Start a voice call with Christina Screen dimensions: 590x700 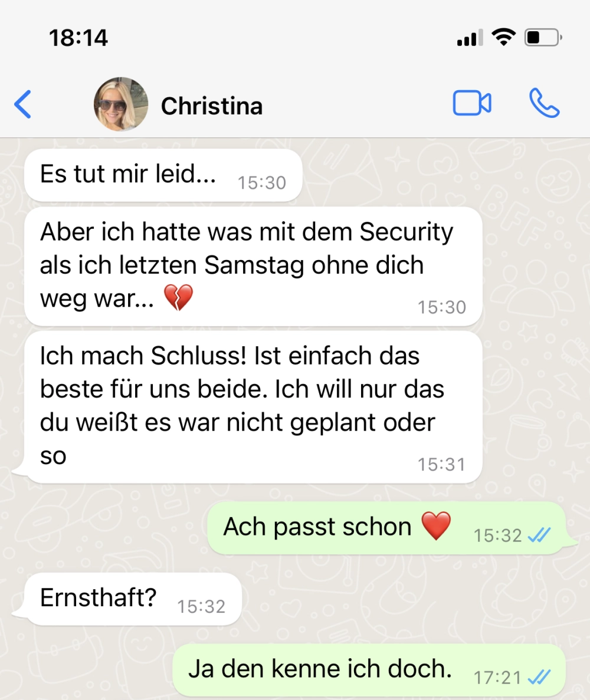tap(544, 103)
